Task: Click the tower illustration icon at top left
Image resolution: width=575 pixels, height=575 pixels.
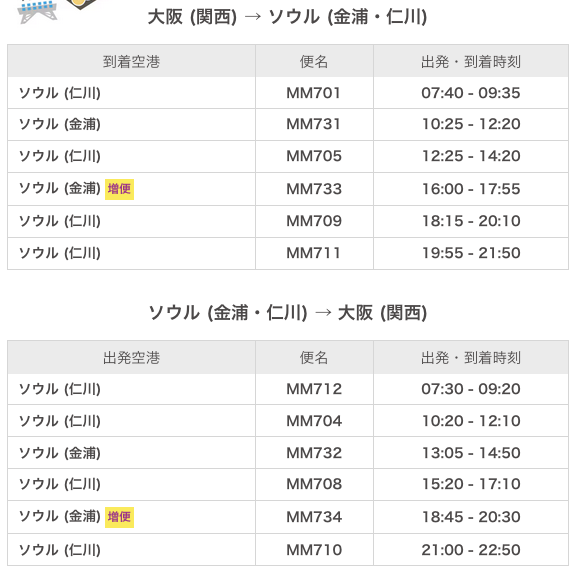Action: click(x=37, y=11)
